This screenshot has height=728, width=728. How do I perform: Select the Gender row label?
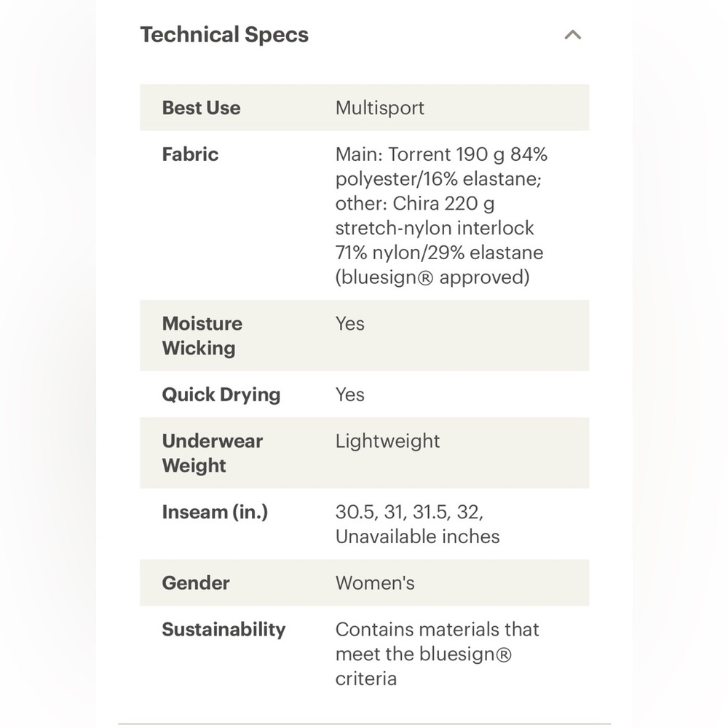(x=195, y=583)
